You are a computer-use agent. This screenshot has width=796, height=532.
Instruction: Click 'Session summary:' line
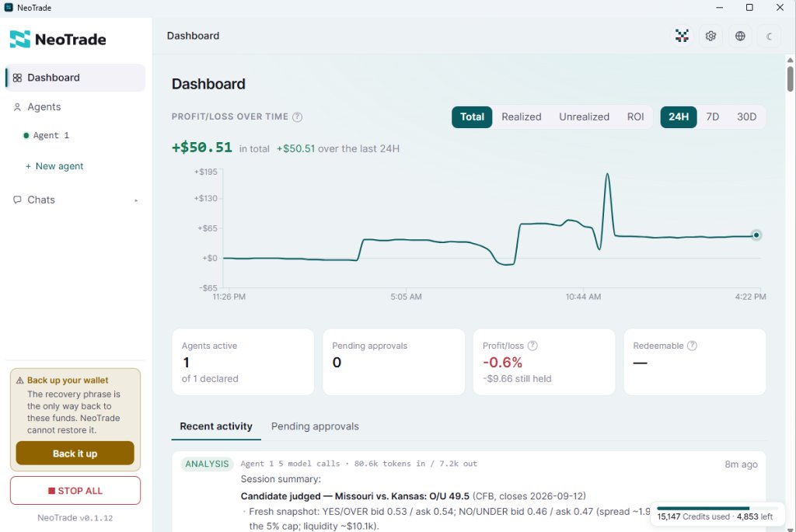tap(281, 479)
